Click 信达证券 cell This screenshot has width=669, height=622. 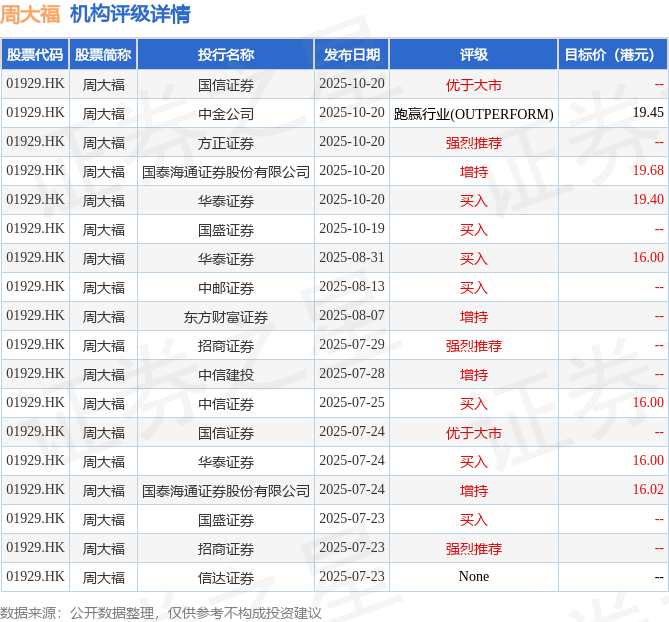[x=226, y=578]
